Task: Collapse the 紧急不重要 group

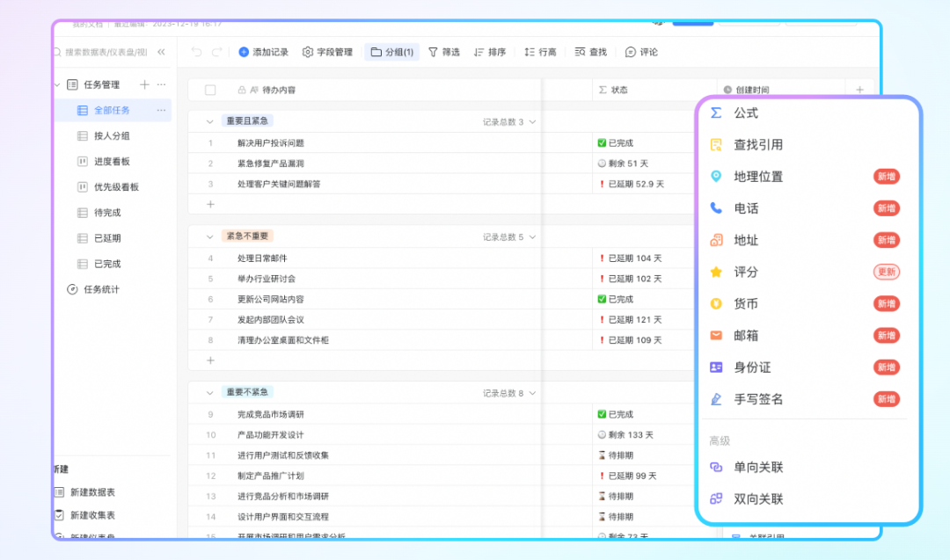Action: pyautogui.click(x=209, y=236)
